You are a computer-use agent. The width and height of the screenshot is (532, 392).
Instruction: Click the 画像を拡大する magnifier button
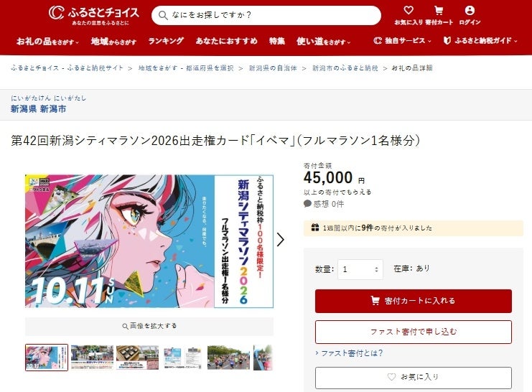149,326
